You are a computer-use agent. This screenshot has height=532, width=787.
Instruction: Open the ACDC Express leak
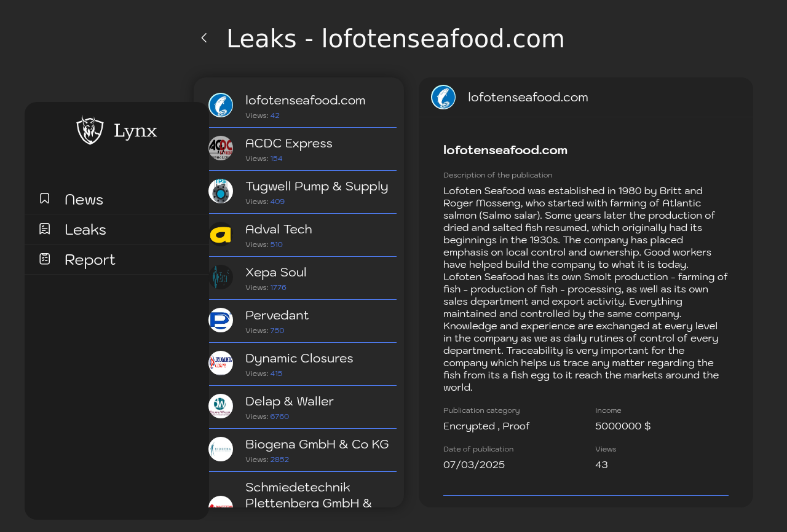303,149
